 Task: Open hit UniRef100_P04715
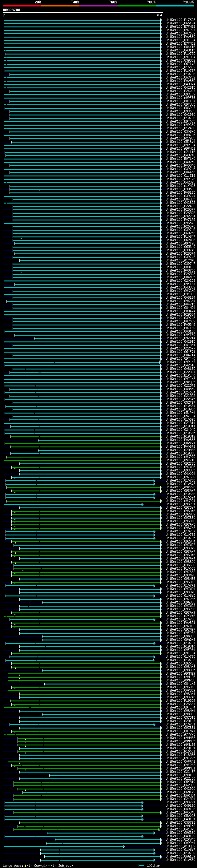pos(180,304)
